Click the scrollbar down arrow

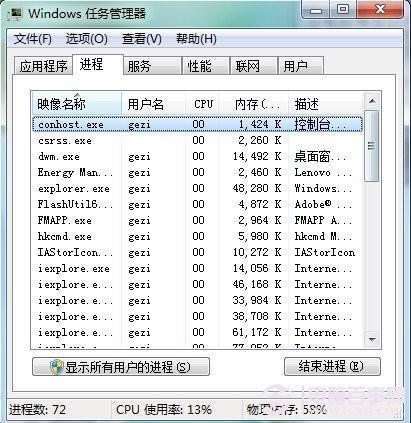pos(372,340)
